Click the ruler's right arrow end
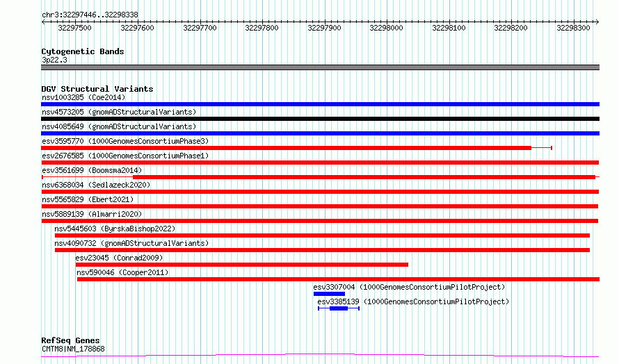The height and width of the screenshot is (364, 619). 597,22
